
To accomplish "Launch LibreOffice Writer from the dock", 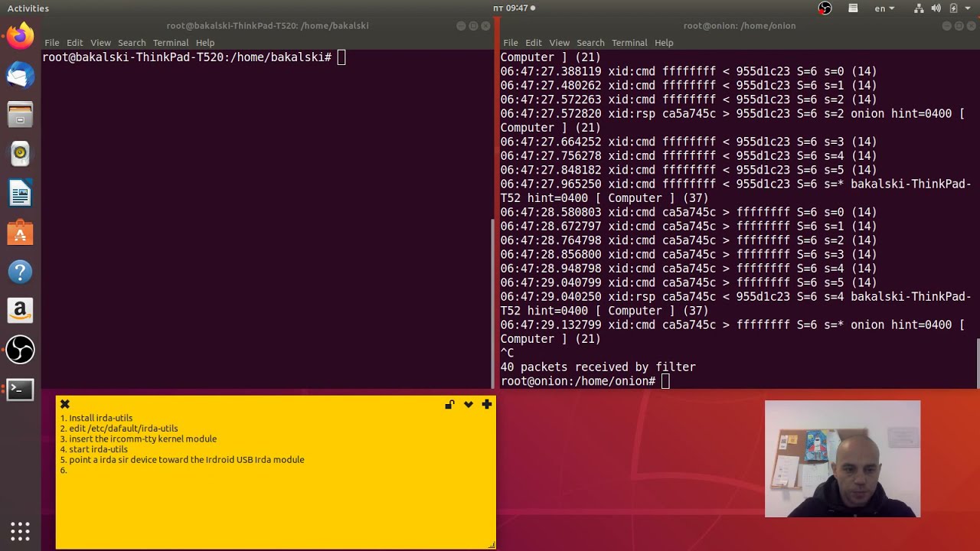I will click(x=21, y=193).
